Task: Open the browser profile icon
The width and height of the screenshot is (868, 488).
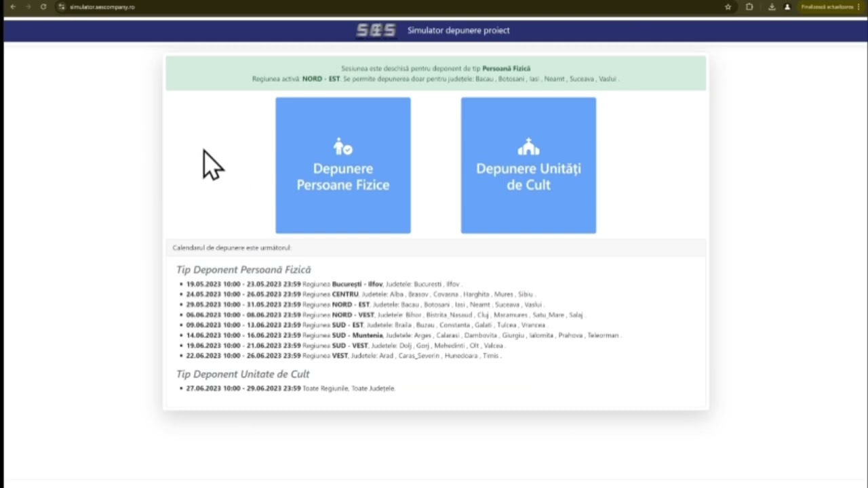Action: 787,7
